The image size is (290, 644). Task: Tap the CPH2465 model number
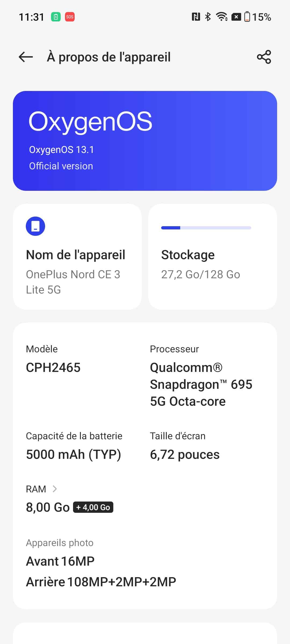click(x=53, y=368)
